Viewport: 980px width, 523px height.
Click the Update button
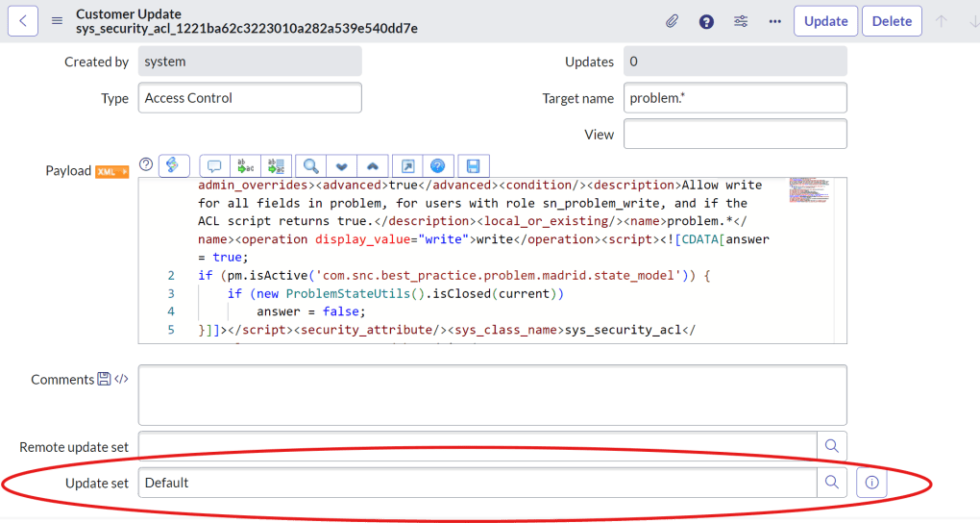tap(825, 21)
